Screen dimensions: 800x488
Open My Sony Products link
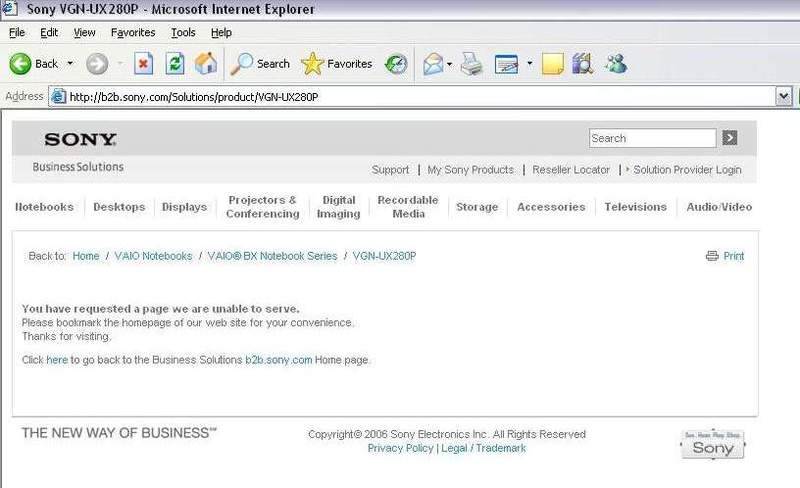coord(470,170)
